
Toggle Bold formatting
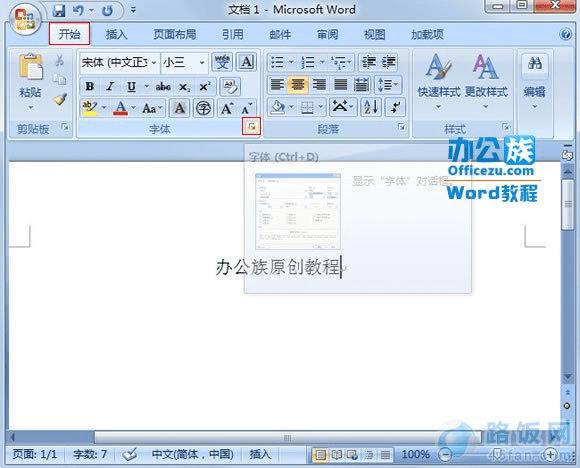[90, 87]
